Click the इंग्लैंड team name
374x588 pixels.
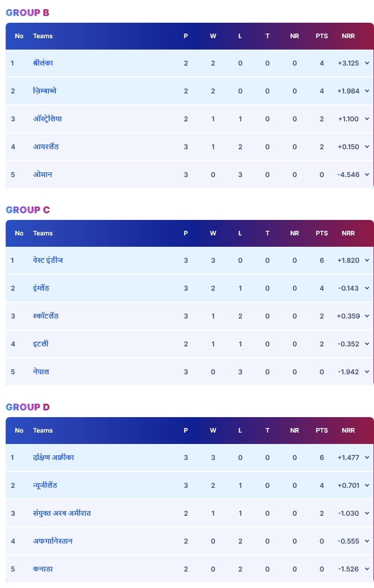(41, 288)
